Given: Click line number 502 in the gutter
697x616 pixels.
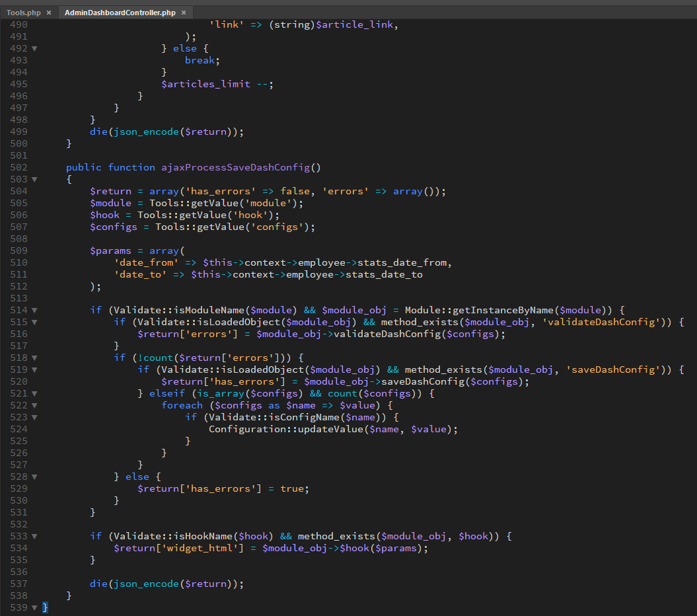Looking at the screenshot, I should click(x=18, y=168).
